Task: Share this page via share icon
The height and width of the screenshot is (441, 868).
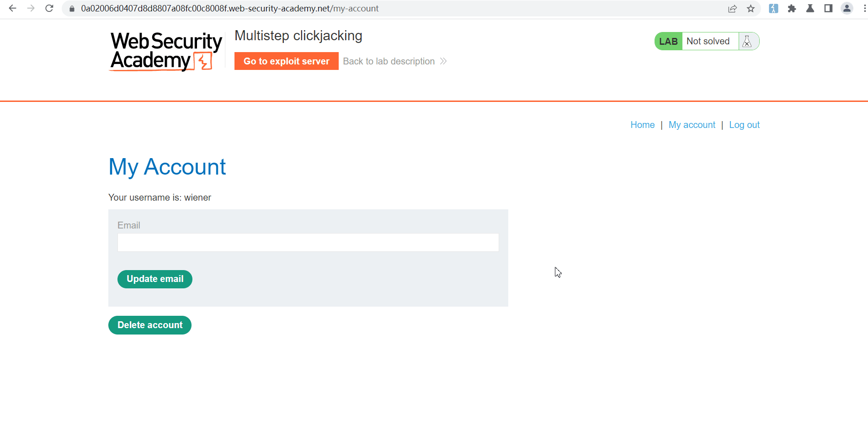Action: 732,9
